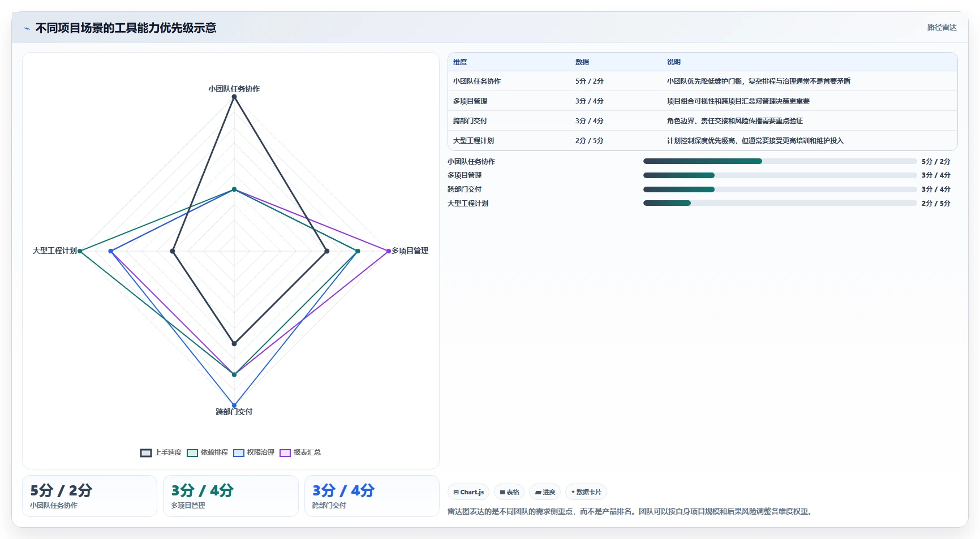Image resolution: width=980 pixels, height=539 pixels.
Task: Click the 路径雷达 tag in the header
Action: point(942,27)
